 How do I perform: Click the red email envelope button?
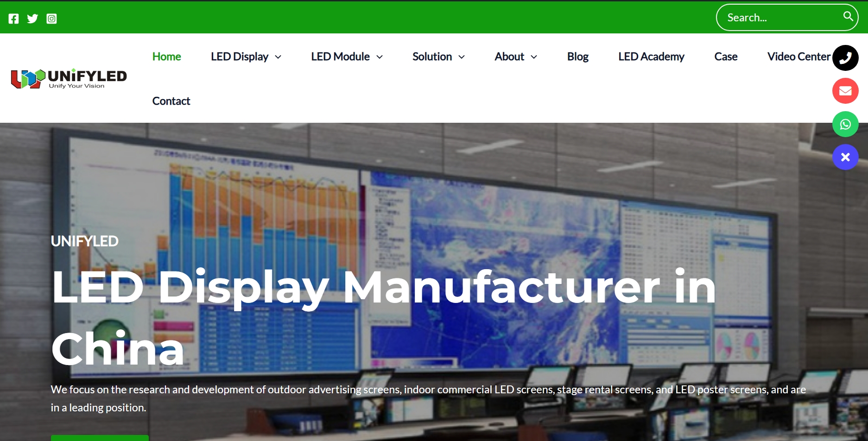(x=845, y=91)
